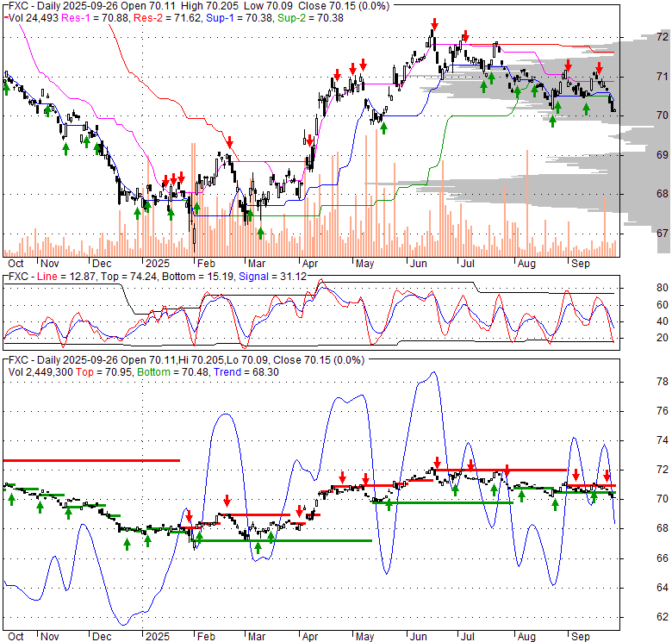This screenshot has width=672, height=642.
Task: Click the '2025' year label under top chart
Action: (x=158, y=264)
